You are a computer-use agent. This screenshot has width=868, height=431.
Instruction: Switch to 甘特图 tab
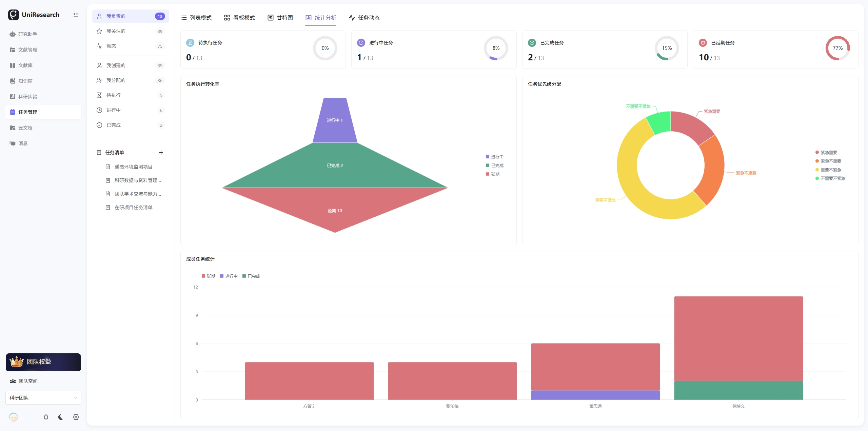pyautogui.click(x=280, y=18)
